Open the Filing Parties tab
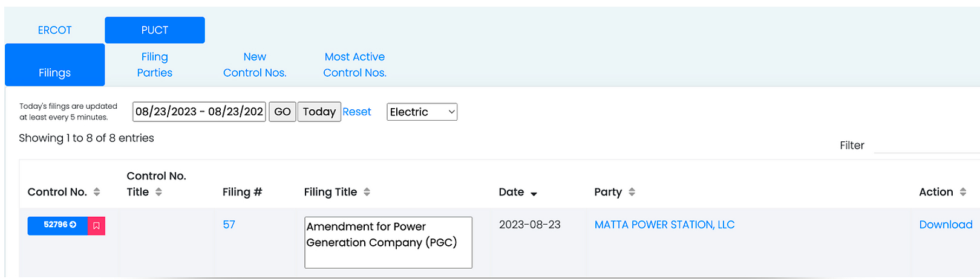The height and width of the screenshot is (279, 980). click(155, 65)
